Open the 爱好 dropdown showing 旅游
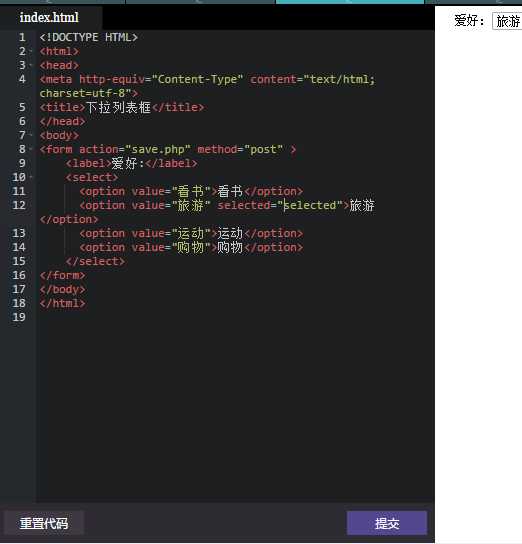The width and height of the screenshot is (522, 544). tap(507, 22)
